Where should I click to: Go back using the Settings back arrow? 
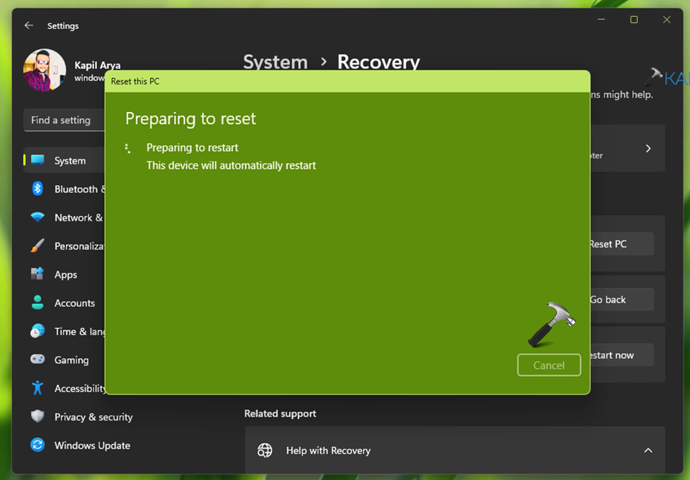point(29,26)
